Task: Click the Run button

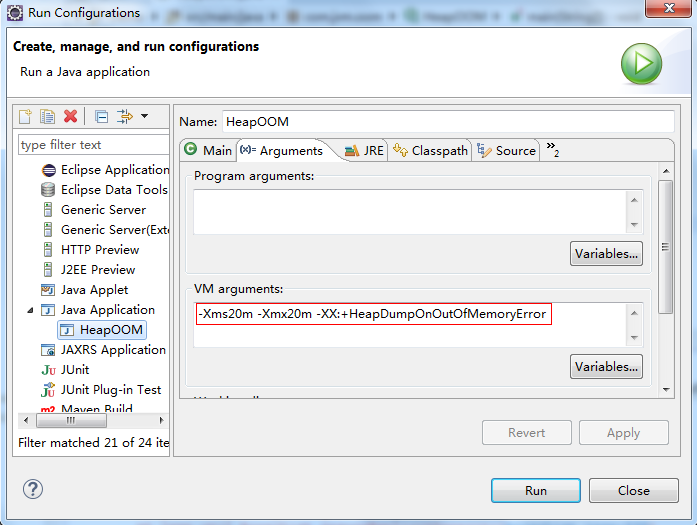Action: point(536,490)
